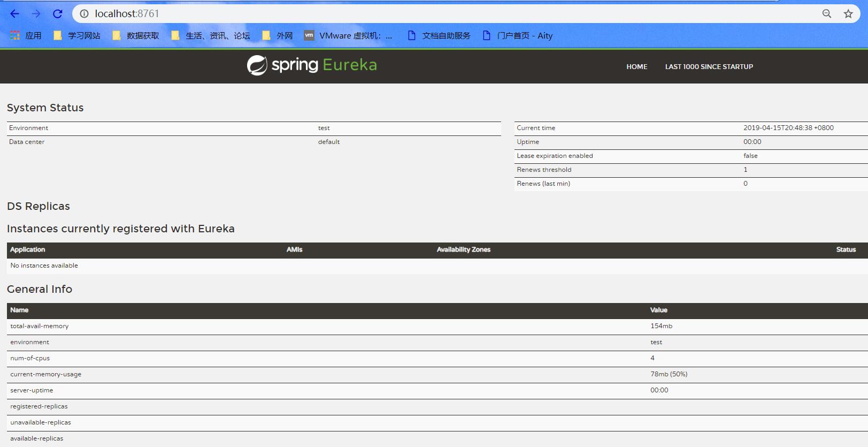The width and height of the screenshot is (868, 447).
Task: Click the current-memory-usage row label
Action: (46, 374)
